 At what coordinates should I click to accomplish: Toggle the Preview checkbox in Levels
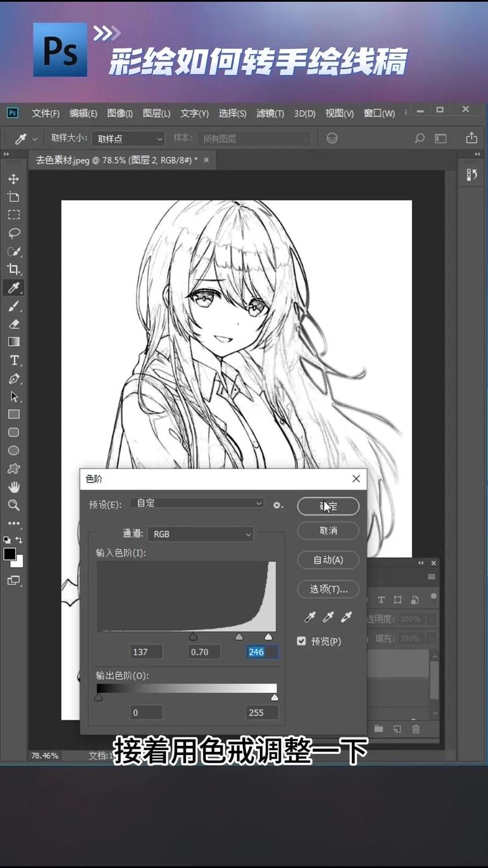coord(301,641)
